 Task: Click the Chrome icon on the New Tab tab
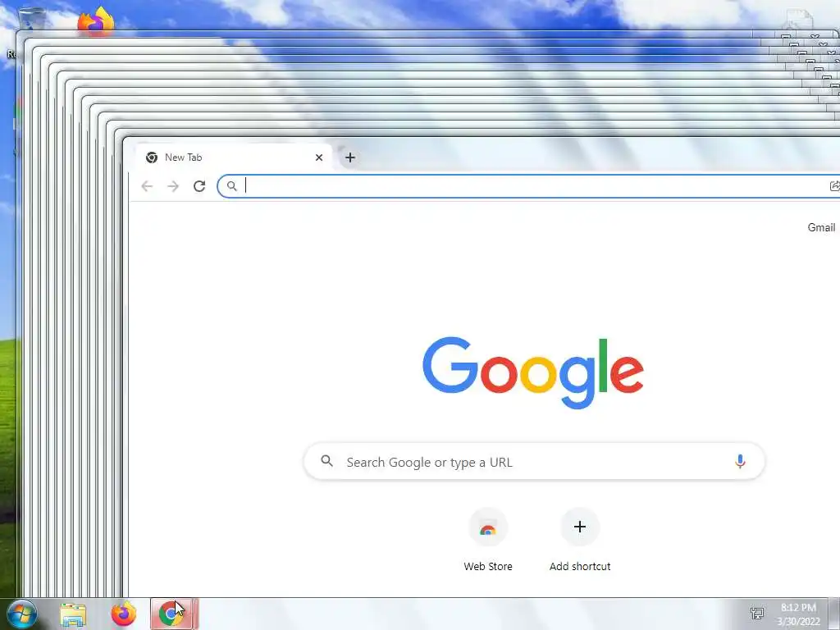pyautogui.click(x=152, y=157)
